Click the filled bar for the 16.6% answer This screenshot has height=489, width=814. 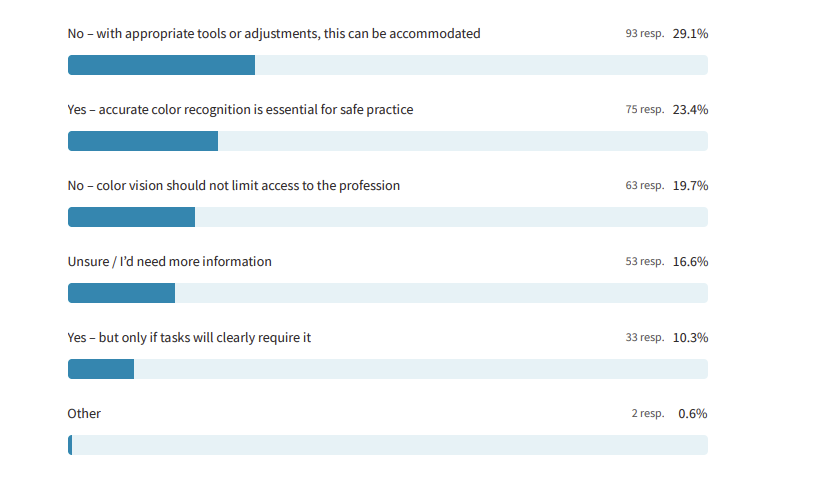(121, 293)
